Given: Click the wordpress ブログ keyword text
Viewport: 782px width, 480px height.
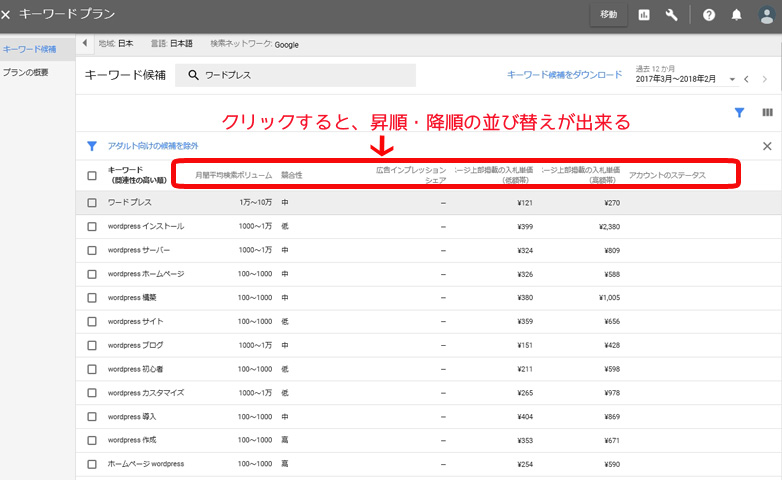Looking at the screenshot, I should pos(135,345).
